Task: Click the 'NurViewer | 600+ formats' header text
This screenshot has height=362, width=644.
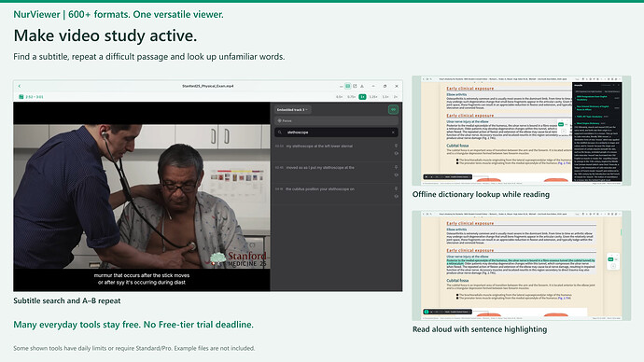Action: pos(119,14)
